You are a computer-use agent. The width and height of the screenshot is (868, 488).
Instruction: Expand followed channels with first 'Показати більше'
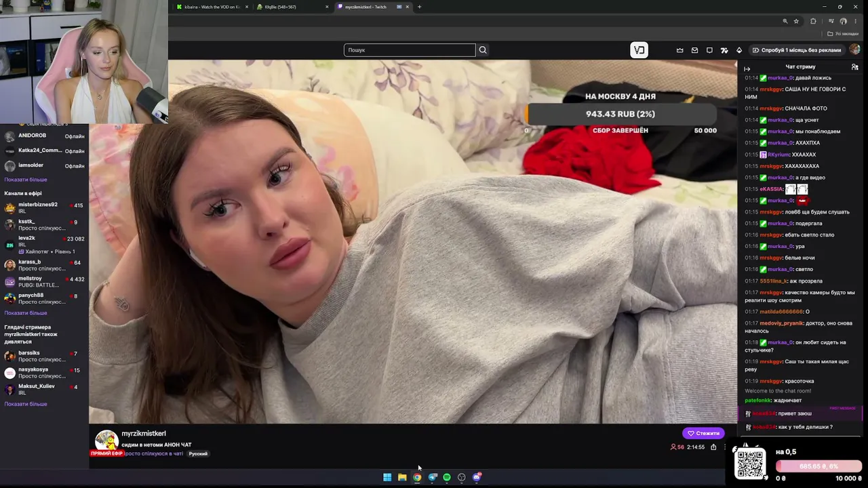click(26, 180)
